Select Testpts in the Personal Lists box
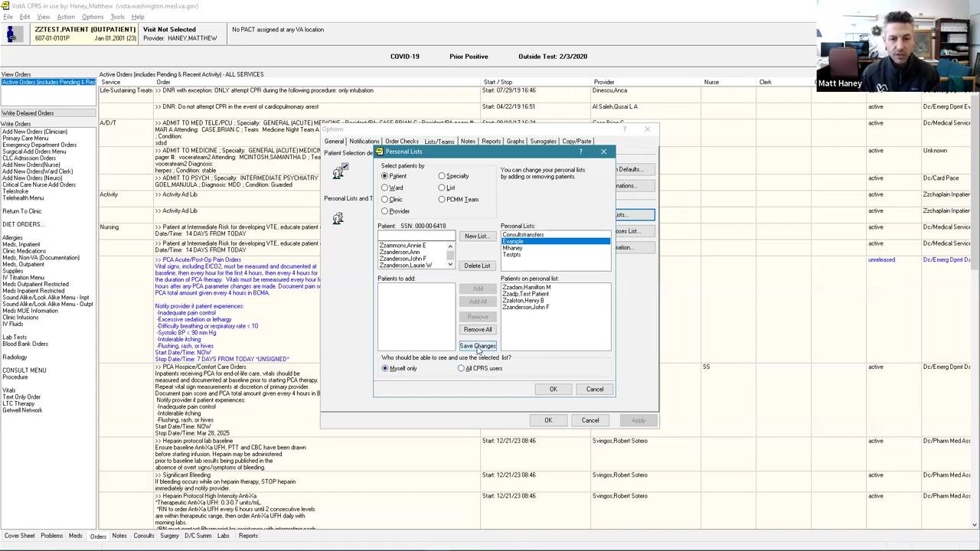The image size is (980, 551). 511,254
